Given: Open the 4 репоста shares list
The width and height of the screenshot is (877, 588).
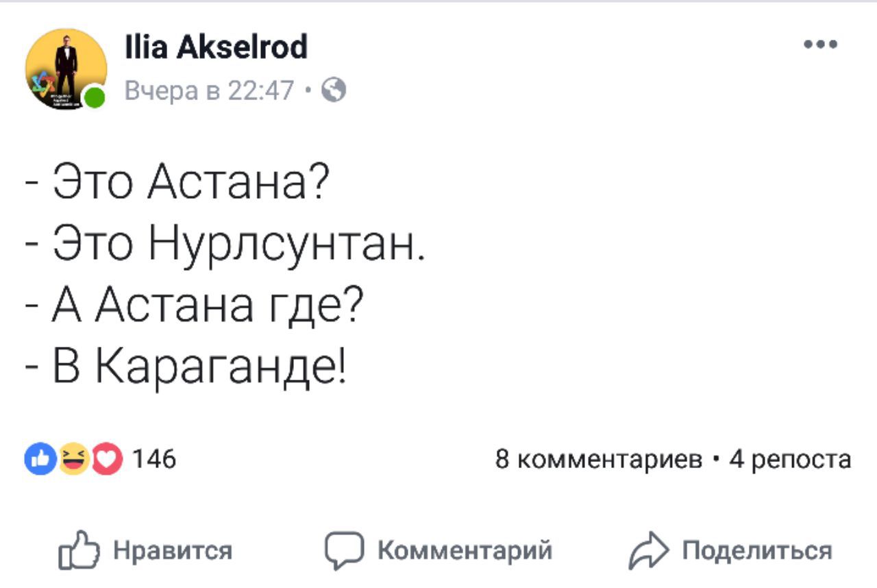Looking at the screenshot, I should [x=790, y=458].
